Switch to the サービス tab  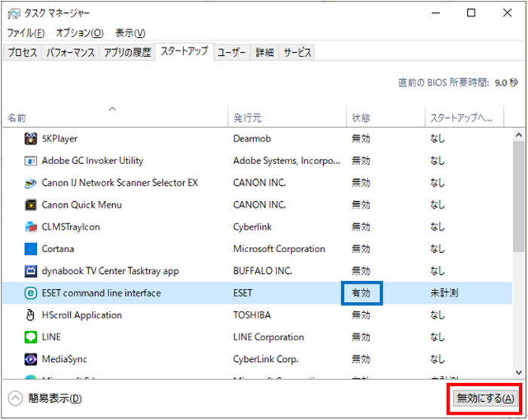click(x=297, y=53)
